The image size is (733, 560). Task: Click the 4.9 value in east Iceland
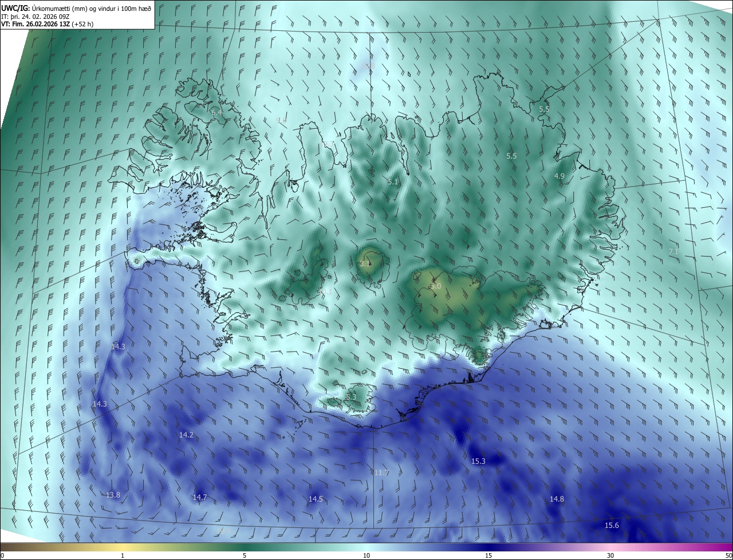[x=559, y=176]
